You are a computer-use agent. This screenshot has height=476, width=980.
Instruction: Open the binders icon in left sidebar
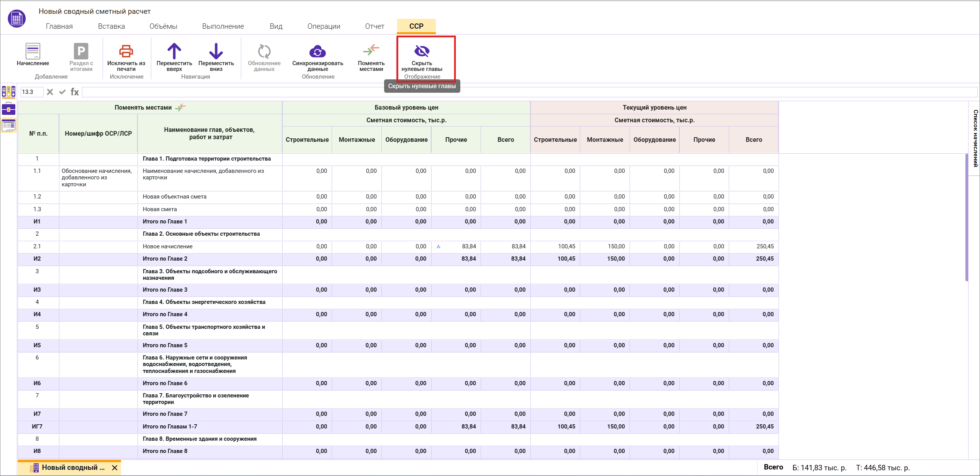click(x=8, y=92)
